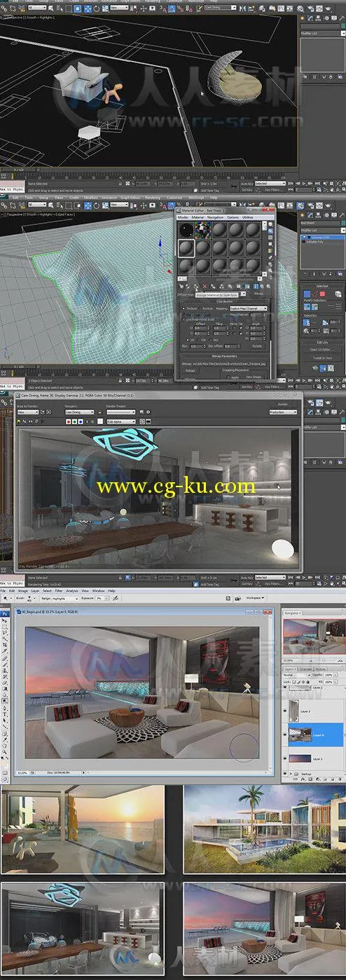Screen dimensions: 346x980
Task: Open the Viewport dropdown showing Cam Dining
Action: click(x=79, y=413)
